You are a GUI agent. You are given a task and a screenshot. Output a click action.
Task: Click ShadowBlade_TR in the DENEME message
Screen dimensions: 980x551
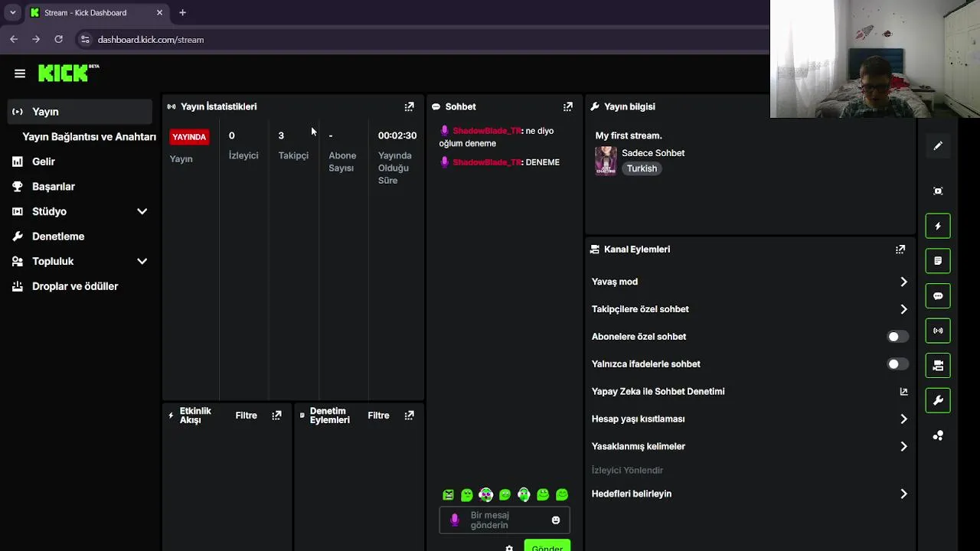[487, 162]
